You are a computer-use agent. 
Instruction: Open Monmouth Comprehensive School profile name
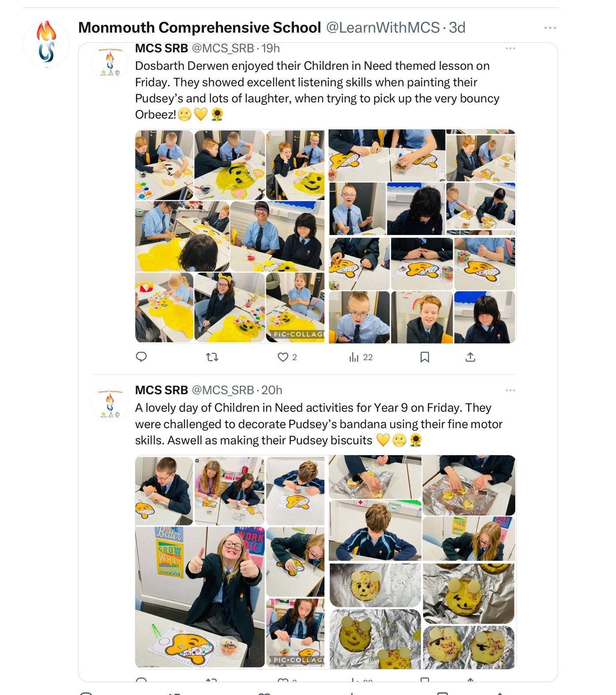(x=199, y=28)
